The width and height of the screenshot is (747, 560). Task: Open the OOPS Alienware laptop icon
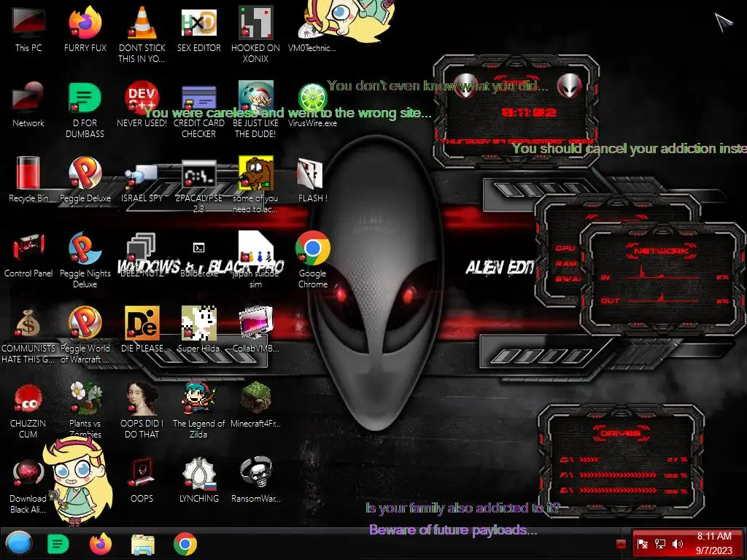point(142,473)
